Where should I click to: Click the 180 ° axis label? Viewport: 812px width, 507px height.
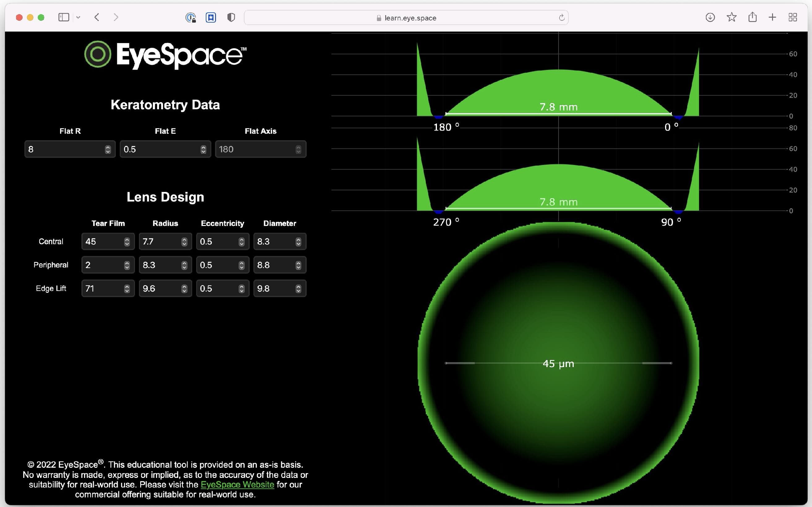coord(446,127)
